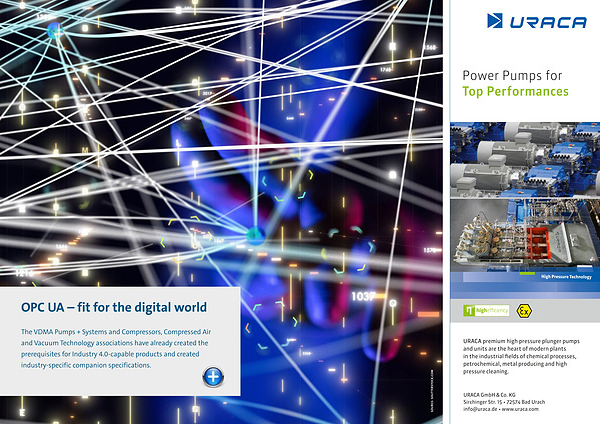Click the red plunger pump cutaway image
The width and height of the screenshot is (600, 424).
(x=525, y=235)
